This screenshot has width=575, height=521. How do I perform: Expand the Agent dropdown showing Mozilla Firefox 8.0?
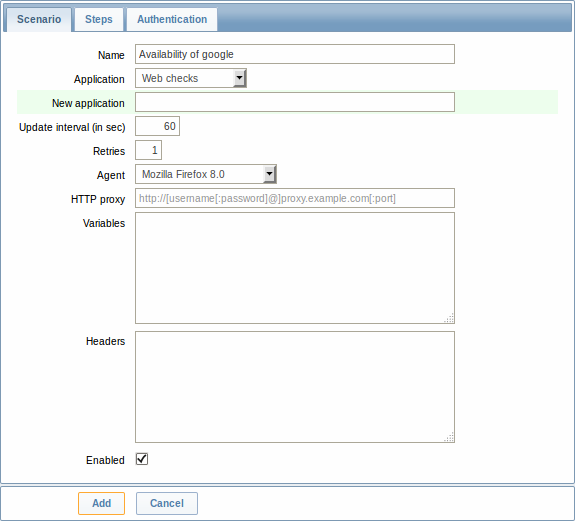point(206,174)
